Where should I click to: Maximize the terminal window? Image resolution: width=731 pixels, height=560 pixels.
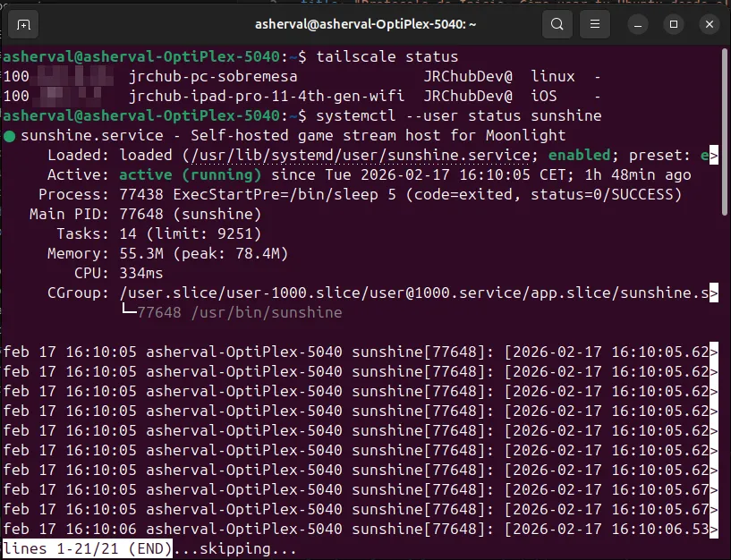pos(674,24)
